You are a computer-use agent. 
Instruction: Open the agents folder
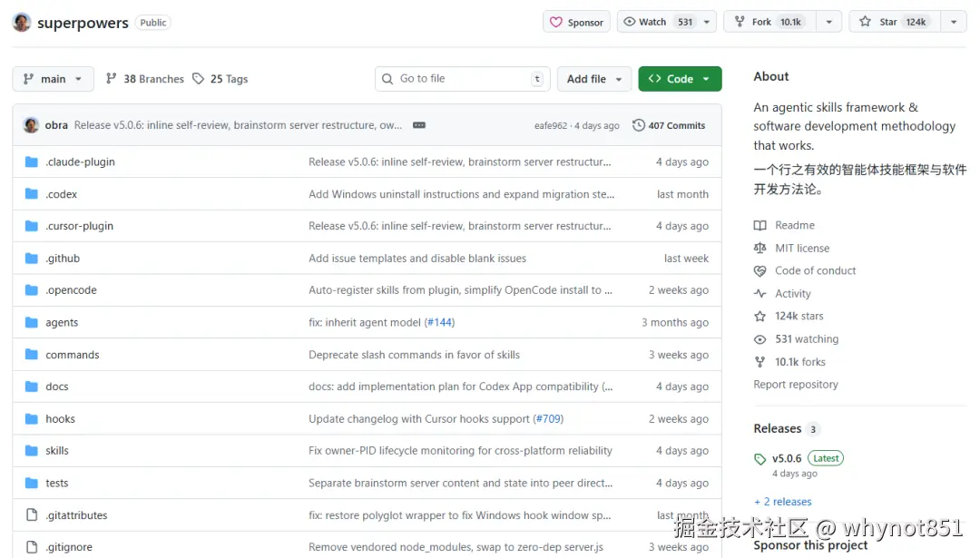[x=62, y=322]
